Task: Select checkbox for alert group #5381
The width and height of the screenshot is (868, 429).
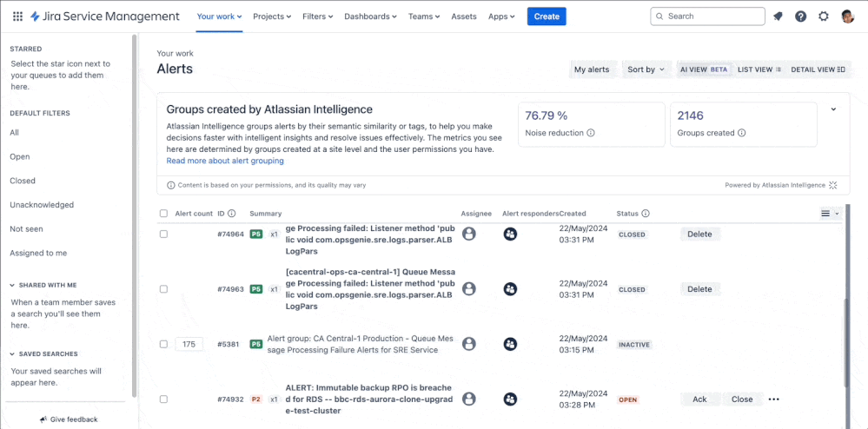Action: coord(163,344)
